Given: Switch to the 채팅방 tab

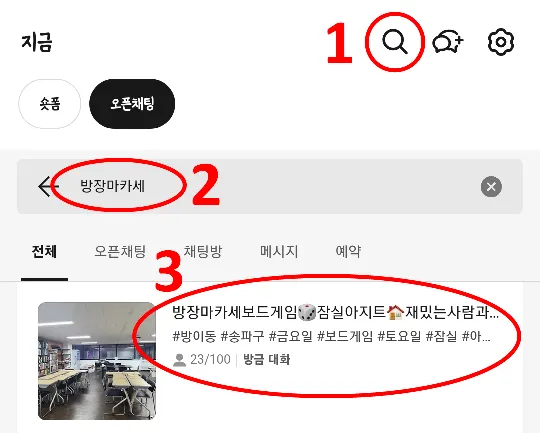Looking at the screenshot, I should pos(202,251).
